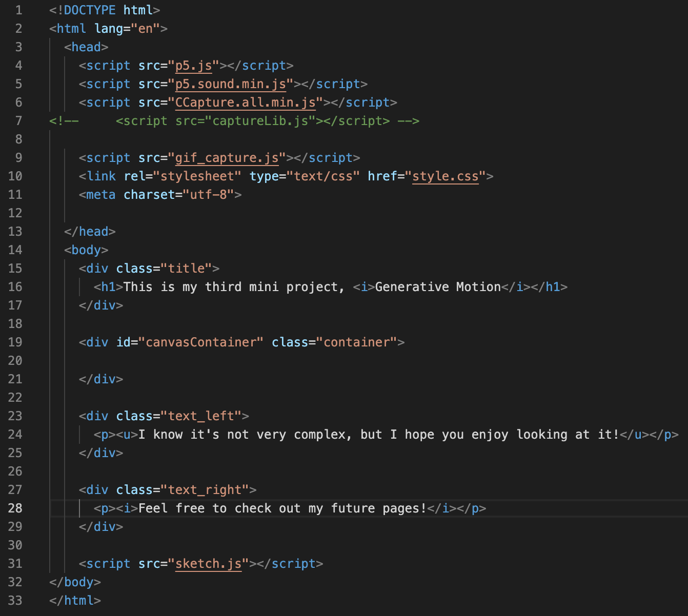Open the CCapture.all.min.js file link
The height and width of the screenshot is (616, 688).
coord(246,102)
